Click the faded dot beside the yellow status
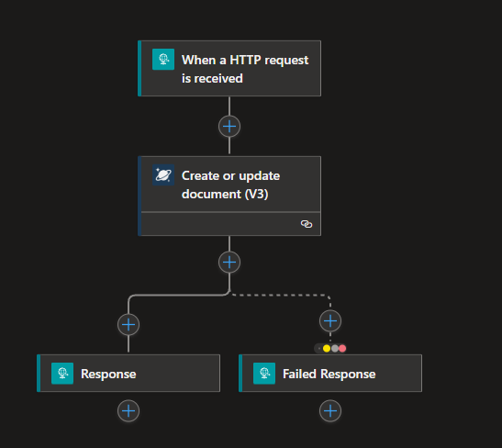This screenshot has width=502, height=448. [x=319, y=349]
